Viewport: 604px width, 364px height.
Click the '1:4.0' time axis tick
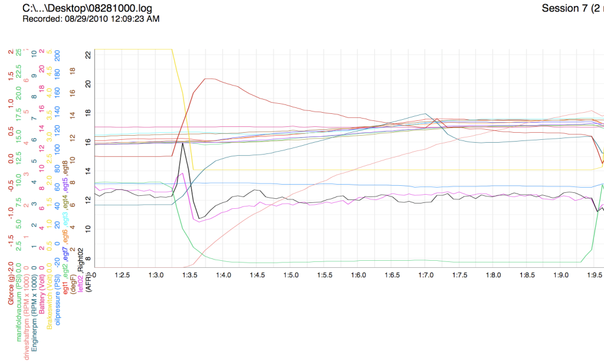click(223, 275)
